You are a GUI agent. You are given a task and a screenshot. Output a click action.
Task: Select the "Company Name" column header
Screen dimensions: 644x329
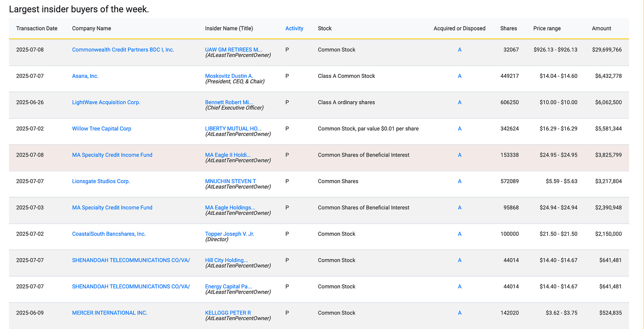pos(92,28)
